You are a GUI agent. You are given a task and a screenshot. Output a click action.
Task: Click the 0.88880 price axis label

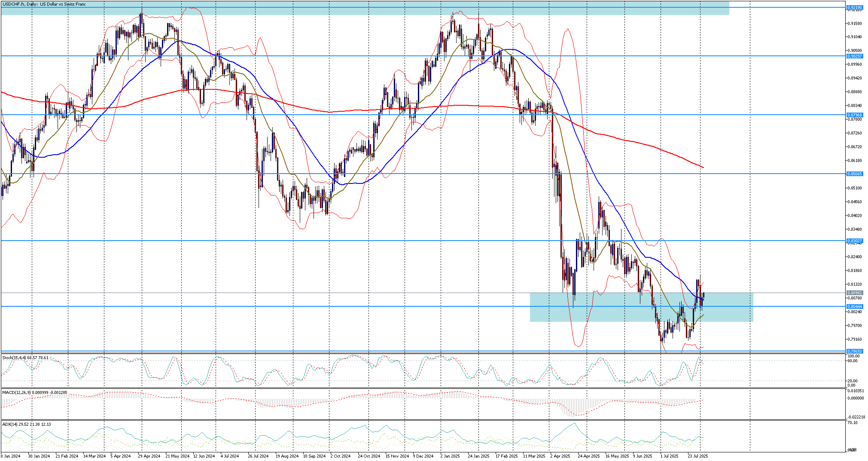(854, 92)
